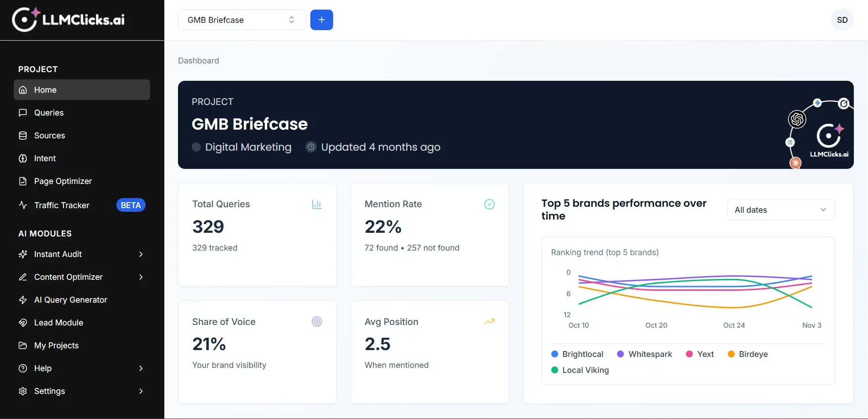Image resolution: width=868 pixels, height=419 pixels.
Task: Click the target icon on Share of Voice card
Action: coord(317,321)
